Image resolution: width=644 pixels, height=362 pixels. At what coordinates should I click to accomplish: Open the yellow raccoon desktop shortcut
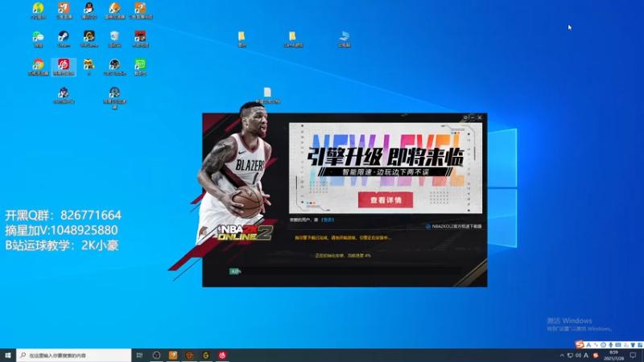coord(89,67)
